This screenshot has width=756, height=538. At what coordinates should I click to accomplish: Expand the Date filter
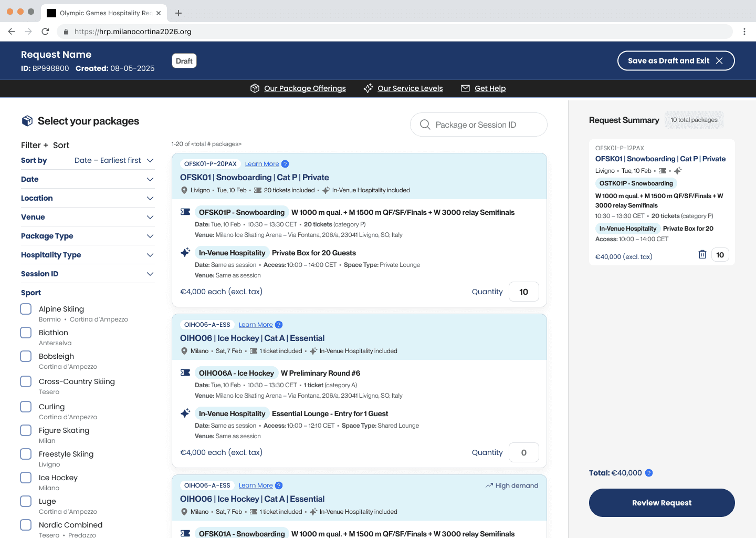[88, 179]
